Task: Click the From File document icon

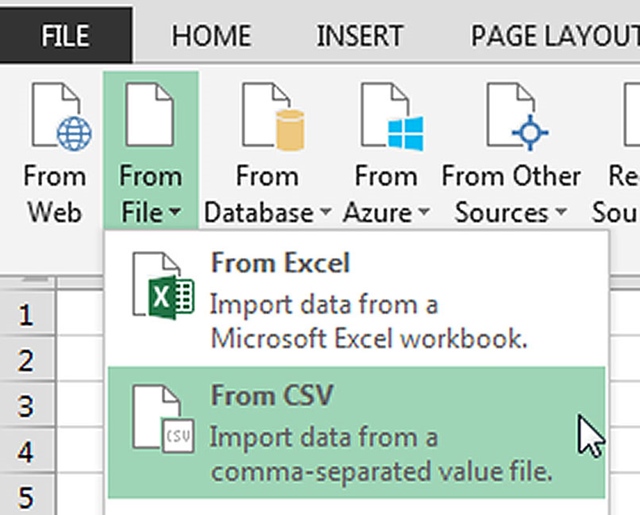Action: [x=150, y=114]
